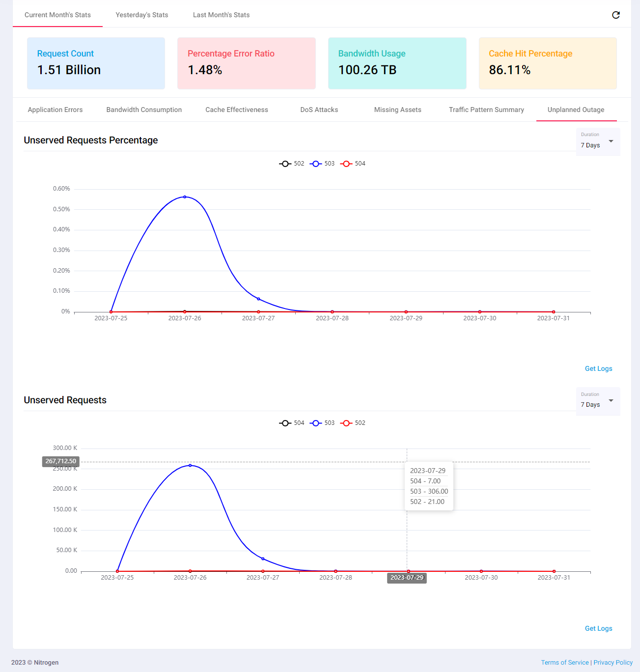Switch to Last Month's Stats tab

pyautogui.click(x=221, y=15)
